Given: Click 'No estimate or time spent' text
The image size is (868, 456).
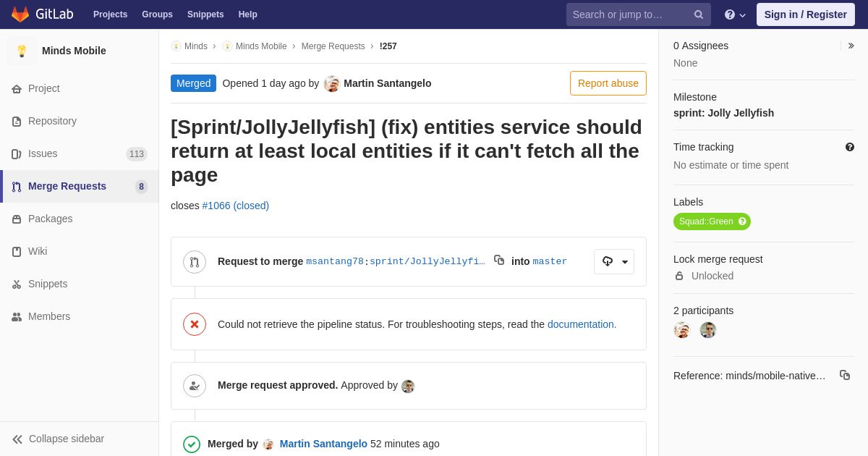Looking at the screenshot, I should [731, 165].
